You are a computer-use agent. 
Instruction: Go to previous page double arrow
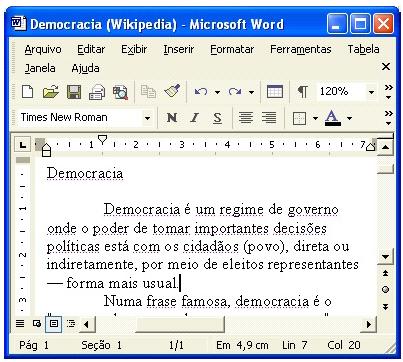coord(386,273)
